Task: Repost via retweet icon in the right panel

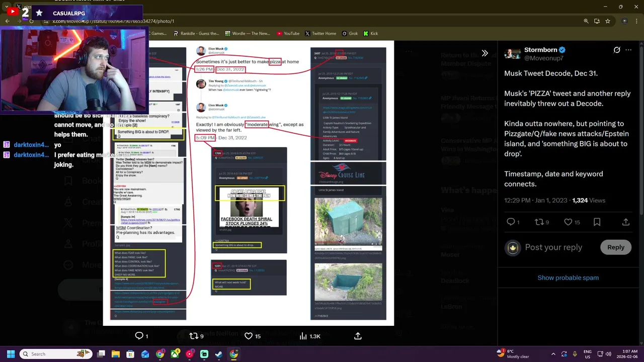Action: [539, 222]
